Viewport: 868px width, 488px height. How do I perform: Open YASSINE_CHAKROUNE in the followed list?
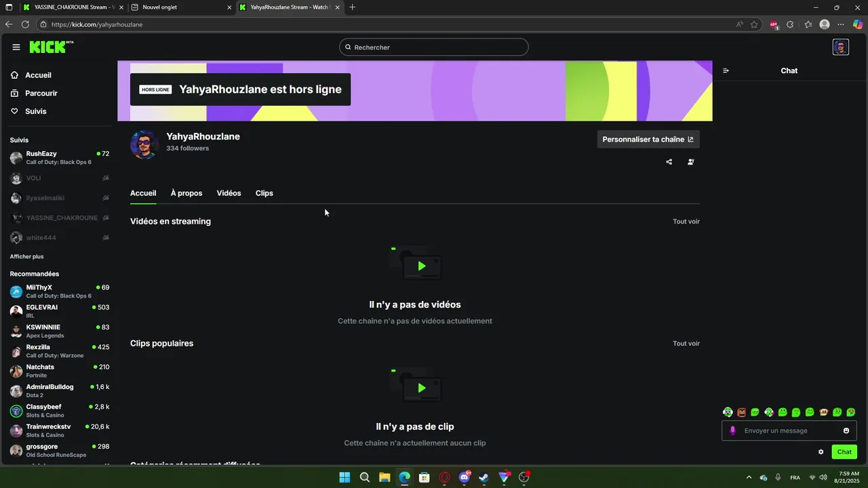pos(60,218)
